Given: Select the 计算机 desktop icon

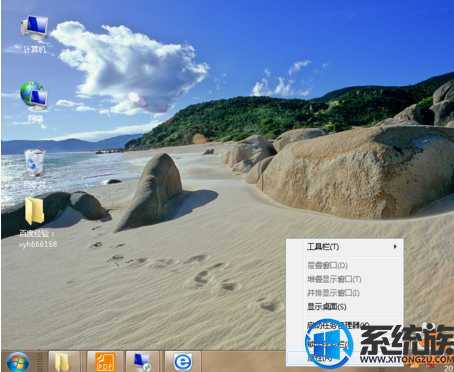Looking at the screenshot, I should [x=34, y=34].
